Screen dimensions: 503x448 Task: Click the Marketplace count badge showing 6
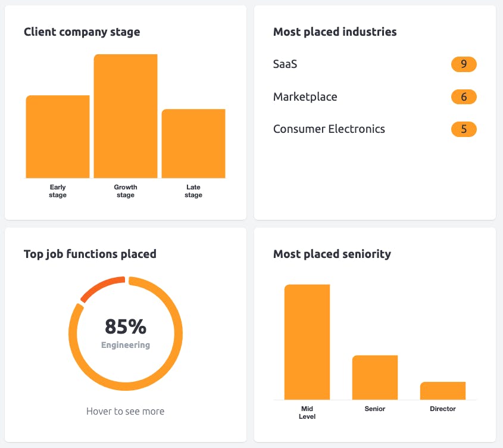coord(464,97)
